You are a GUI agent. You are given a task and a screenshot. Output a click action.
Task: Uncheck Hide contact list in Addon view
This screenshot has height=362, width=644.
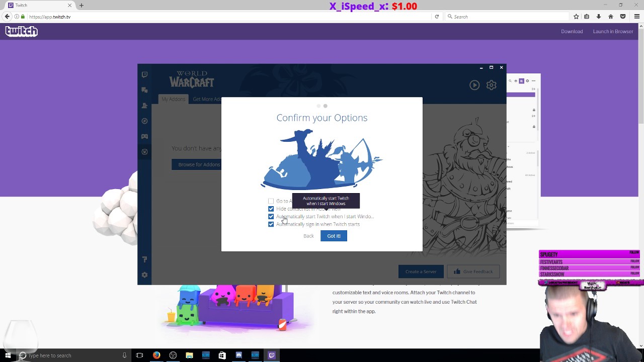tap(271, 209)
